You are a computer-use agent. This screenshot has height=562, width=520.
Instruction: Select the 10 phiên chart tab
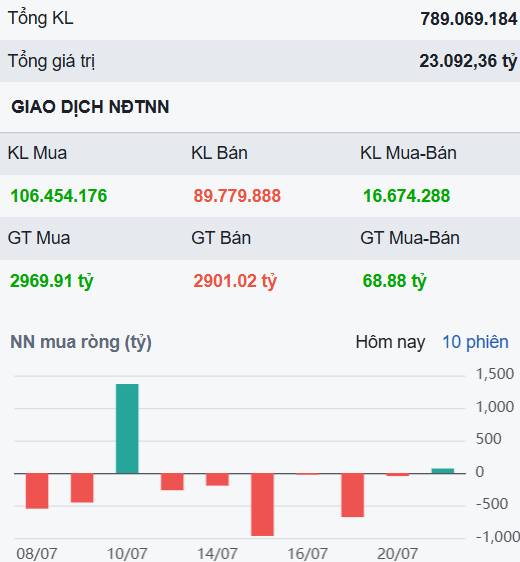475,342
